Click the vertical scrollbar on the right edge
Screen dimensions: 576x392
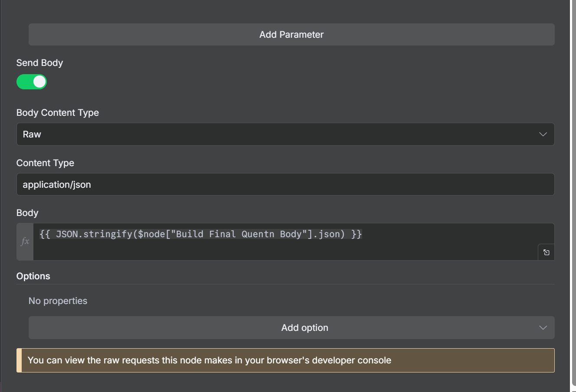tap(573, 195)
